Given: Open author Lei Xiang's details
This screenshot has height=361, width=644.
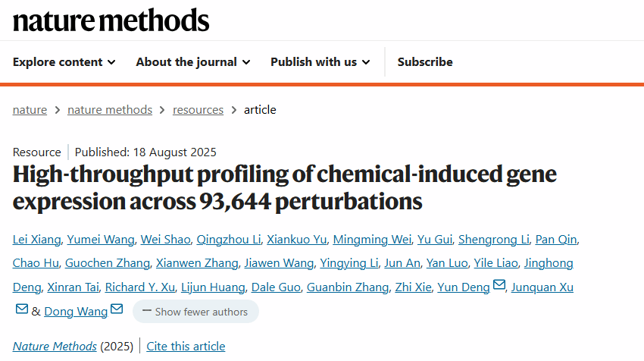Looking at the screenshot, I should coord(35,240).
